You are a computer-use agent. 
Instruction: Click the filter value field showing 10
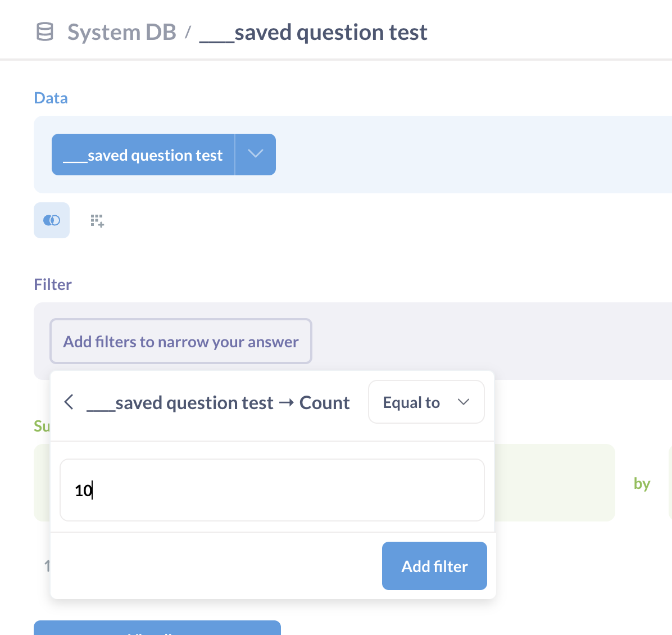(x=272, y=489)
